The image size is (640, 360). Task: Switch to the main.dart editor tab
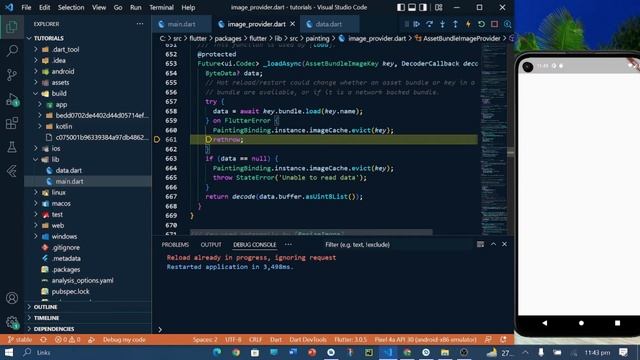tap(181, 24)
